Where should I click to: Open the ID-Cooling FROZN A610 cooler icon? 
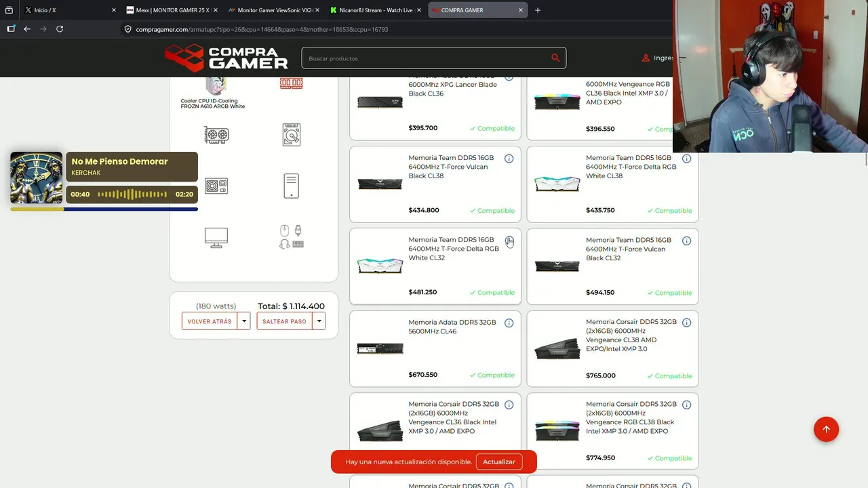pos(216,86)
